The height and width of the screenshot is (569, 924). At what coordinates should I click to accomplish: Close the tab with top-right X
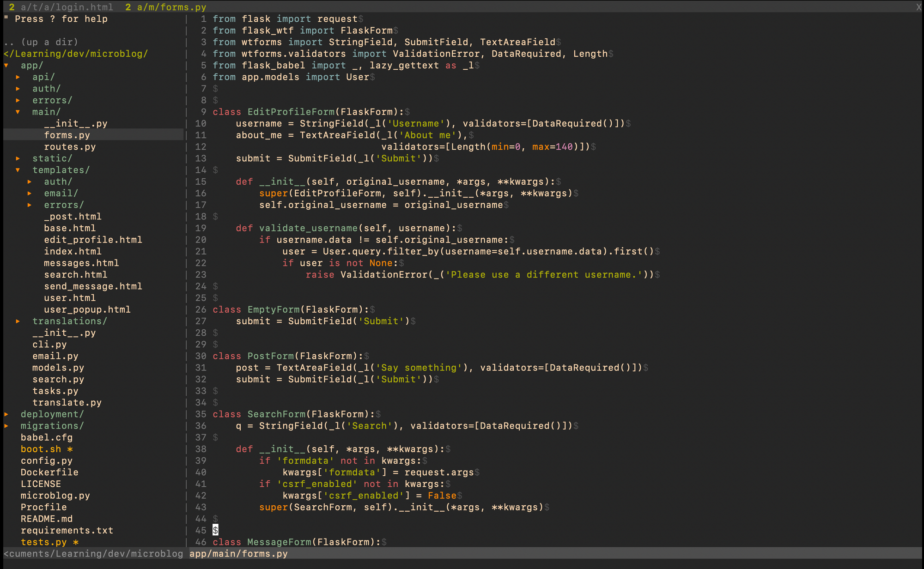[918, 7]
